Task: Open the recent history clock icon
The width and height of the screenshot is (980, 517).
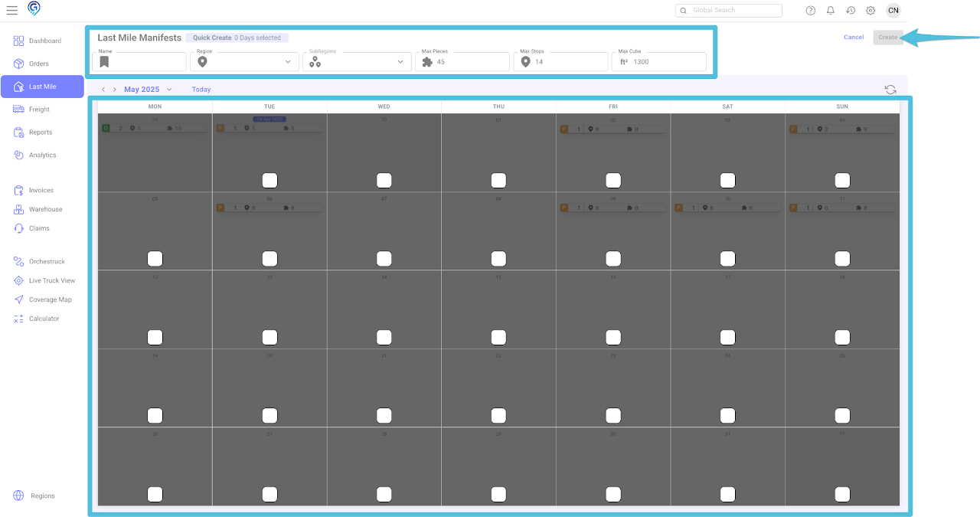Action: [851, 11]
